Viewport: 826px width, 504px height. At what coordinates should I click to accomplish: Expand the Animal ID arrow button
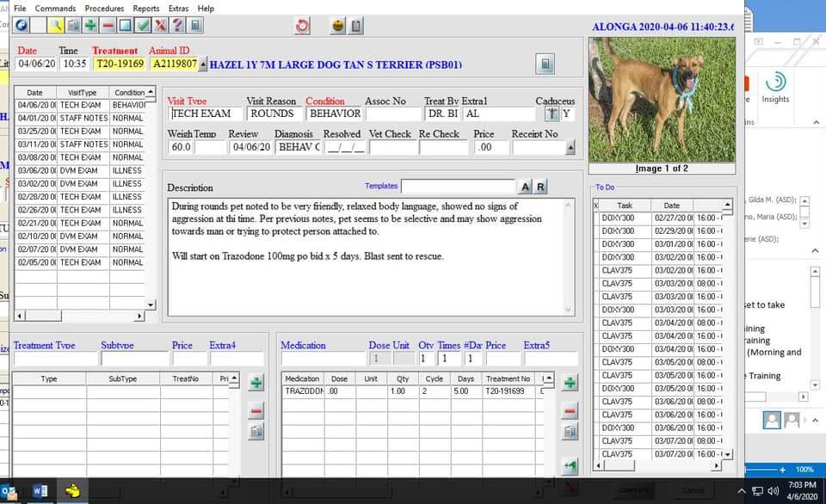pos(203,64)
